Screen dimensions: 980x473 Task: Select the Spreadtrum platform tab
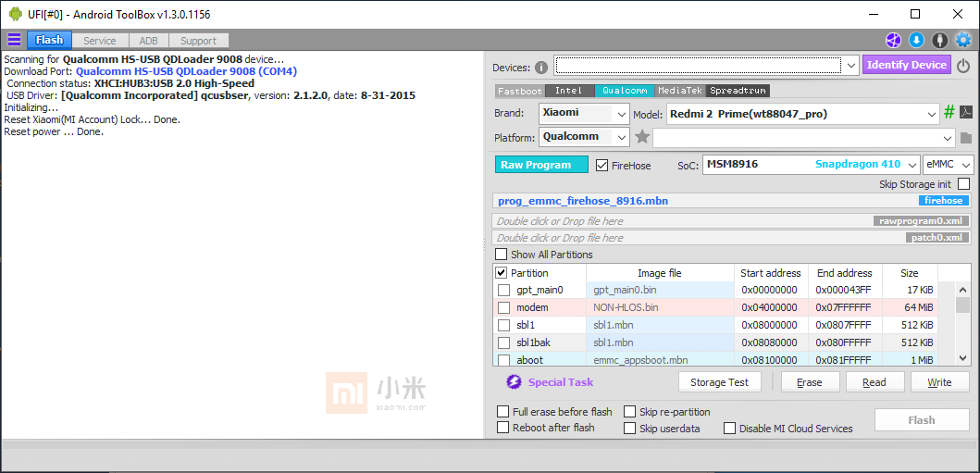(738, 91)
